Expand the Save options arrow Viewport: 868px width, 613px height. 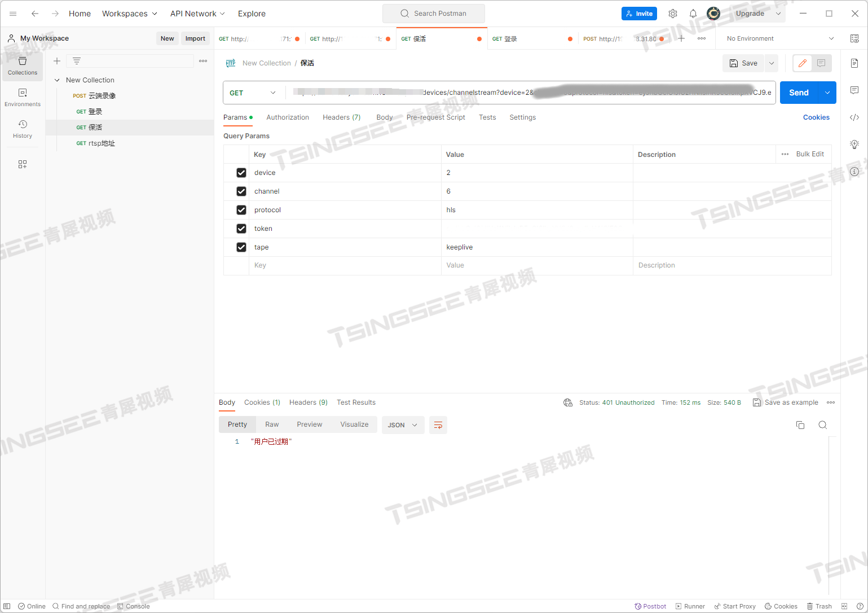[x=772, y=63]
